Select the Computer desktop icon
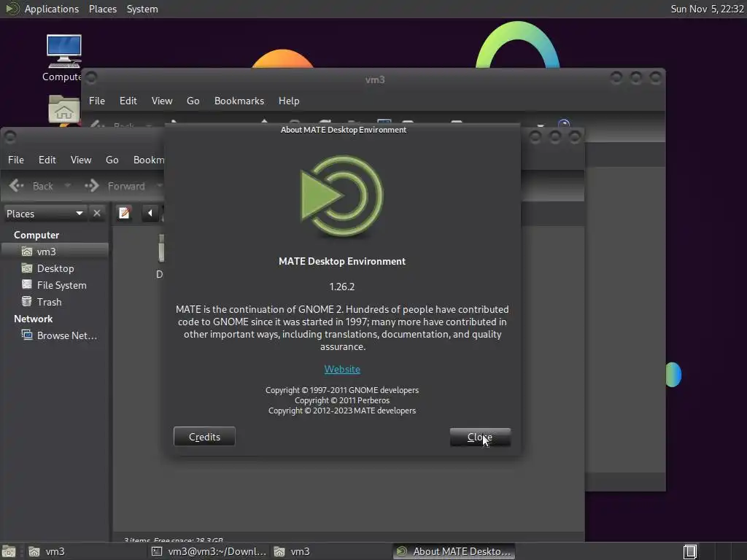Viewport: 747px width, 560px height. pos(63,58)
